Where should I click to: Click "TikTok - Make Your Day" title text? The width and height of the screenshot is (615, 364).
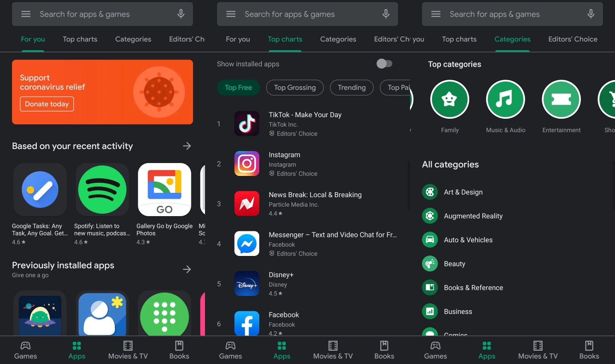(305, 115)
